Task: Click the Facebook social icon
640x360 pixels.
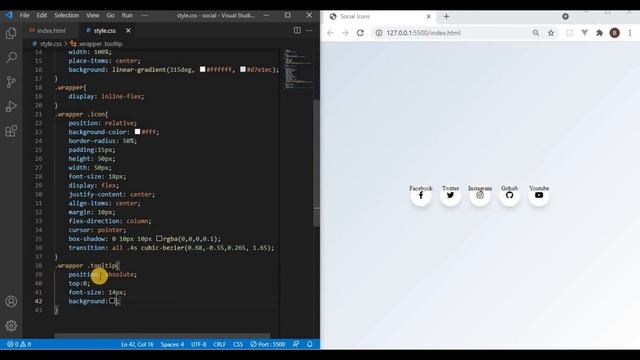Action: (x=420, y=195)
